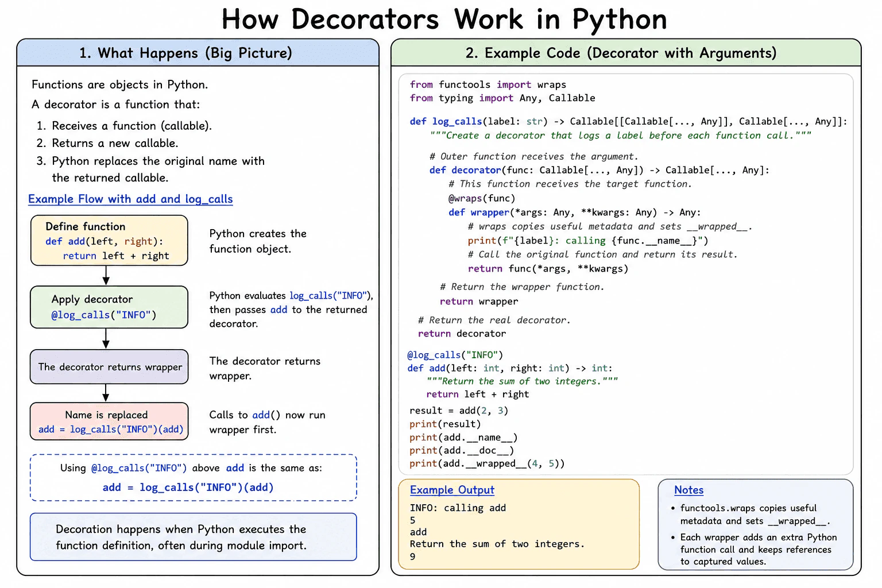Image resolution: width=882 pixels, height=588 pixels.
Task: Click output line 'Return the sum of two integers.'
Action: point(497,544)
